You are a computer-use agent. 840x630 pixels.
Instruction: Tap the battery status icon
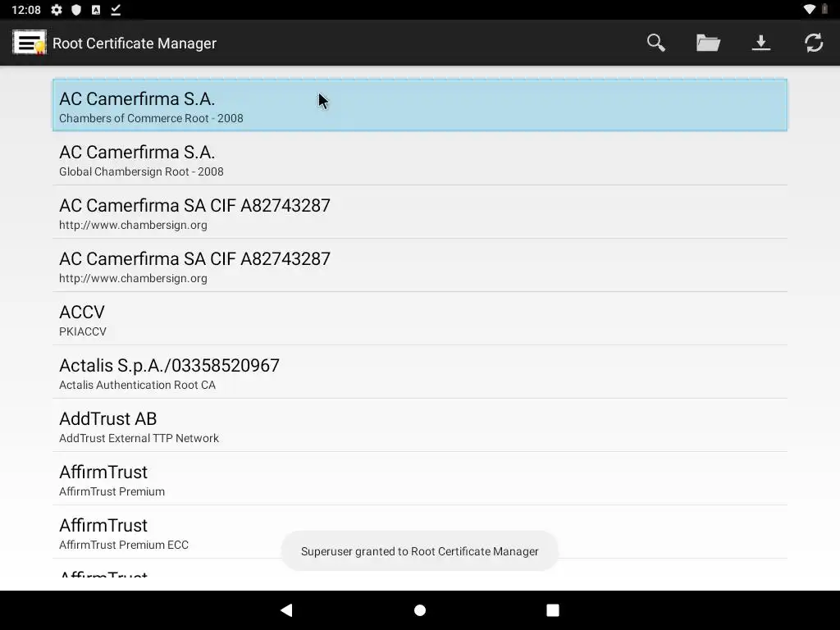coord(825,10)
